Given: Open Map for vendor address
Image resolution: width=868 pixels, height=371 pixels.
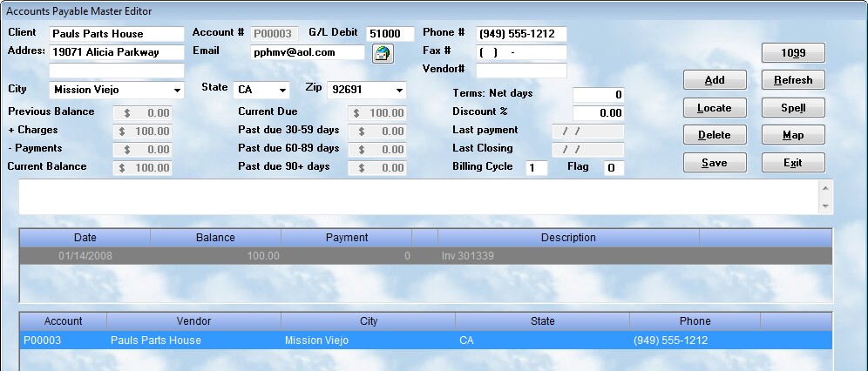Looking at the screenshot, I should (792, 135).
